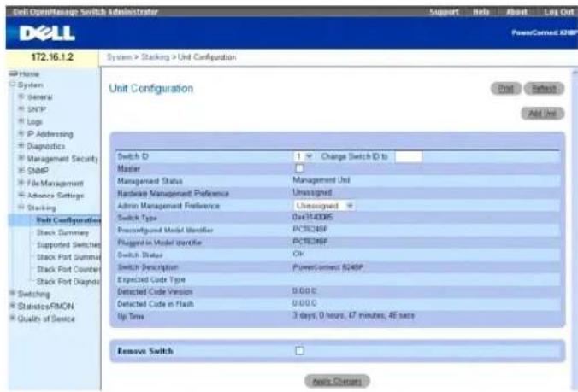
Task: Expand the SNMP tree node
Action: (x=21, y=171)
